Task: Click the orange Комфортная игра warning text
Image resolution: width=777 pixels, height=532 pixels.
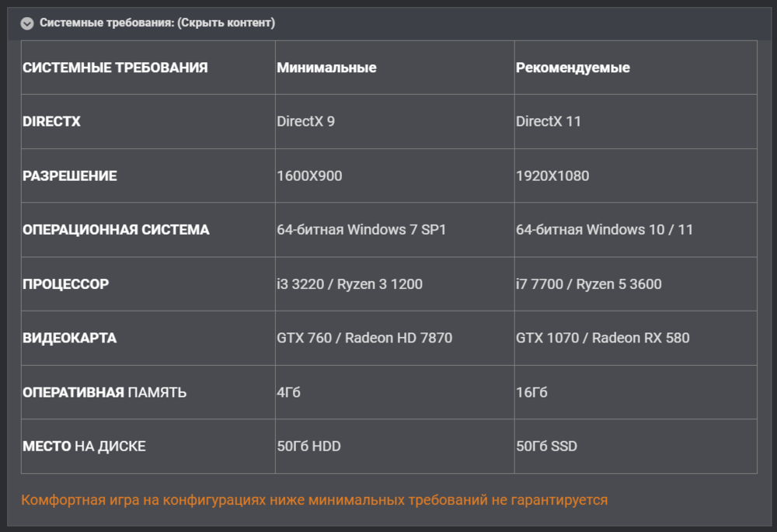Action: [x=314, y=500]
